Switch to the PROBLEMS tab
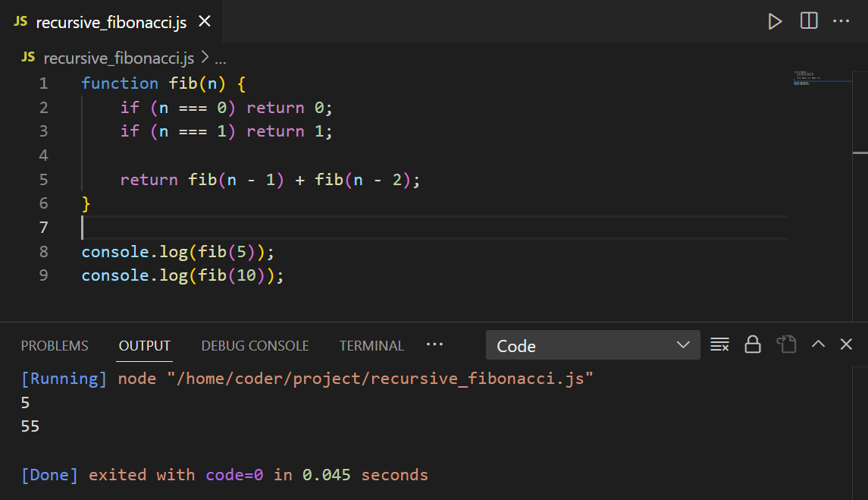The image size is (868, 500). coord(54,345)
